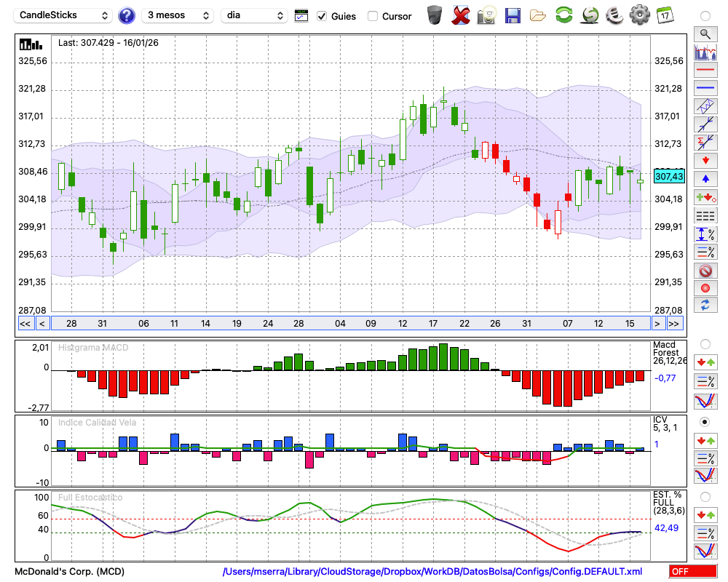The image size is (728, 582).
Task: Step chart back with < button
Action: pos(42,324)
